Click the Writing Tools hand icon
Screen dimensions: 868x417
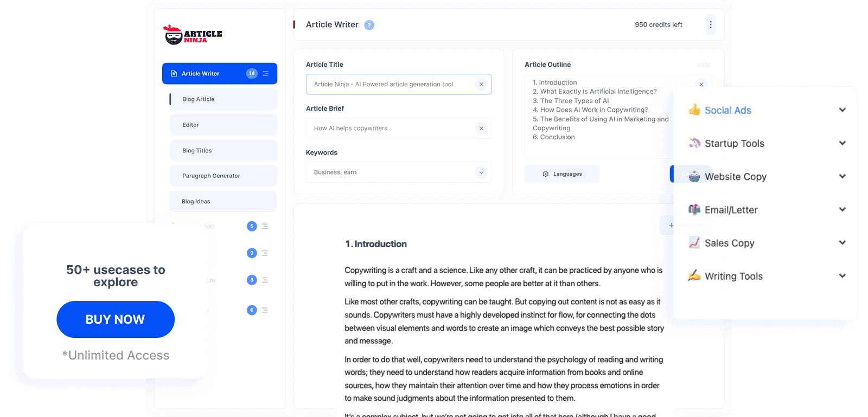click(x=694, y=275)
